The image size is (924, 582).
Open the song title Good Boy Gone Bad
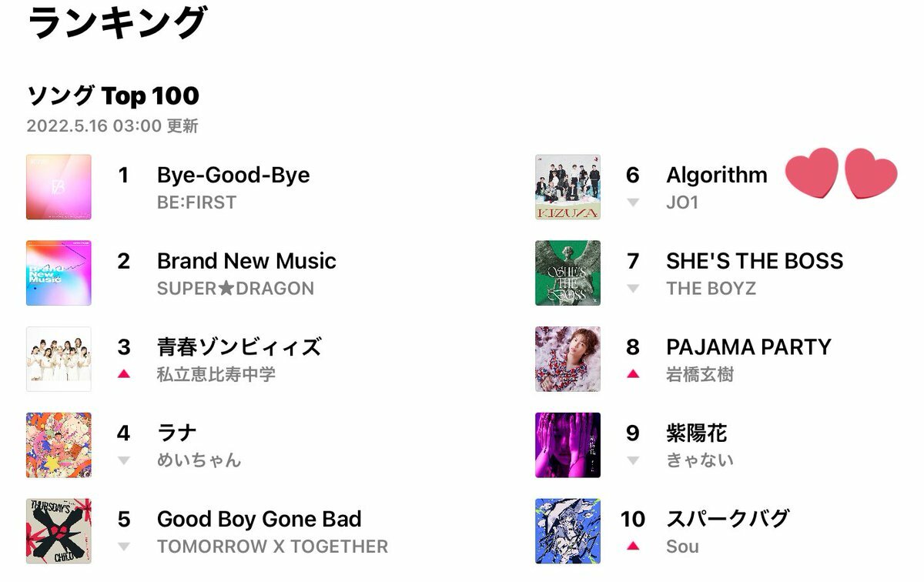pyautogui.click(x=259, y=519)
